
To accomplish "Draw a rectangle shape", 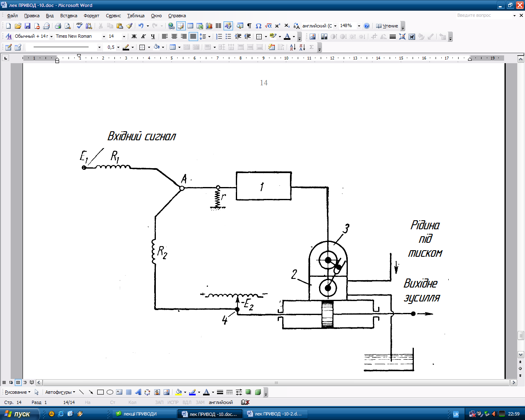I will click(100, 392).
